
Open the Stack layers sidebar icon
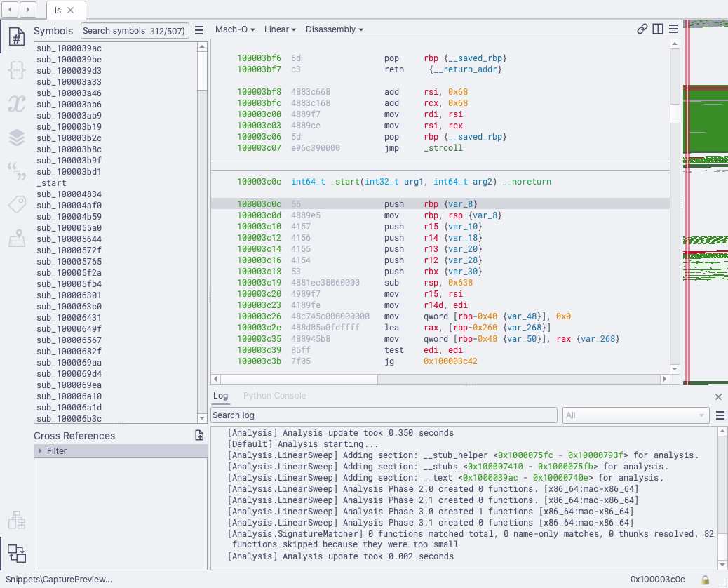click(x=17, y=138)
